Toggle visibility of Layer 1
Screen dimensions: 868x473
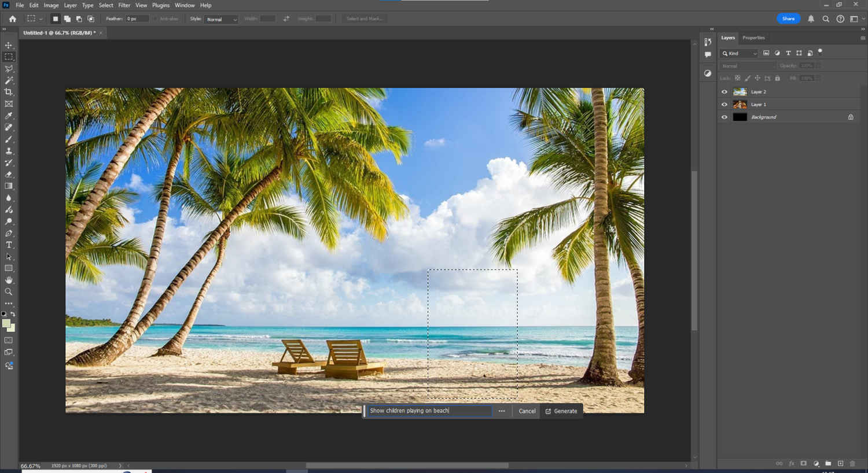coord(724,104)
